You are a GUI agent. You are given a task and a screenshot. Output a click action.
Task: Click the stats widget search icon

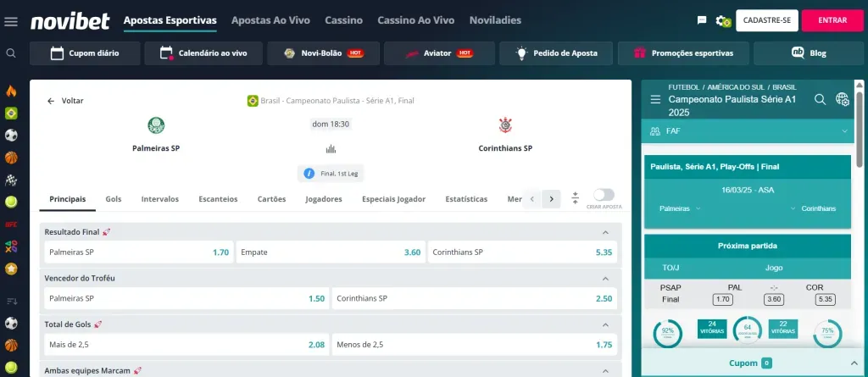821,99
